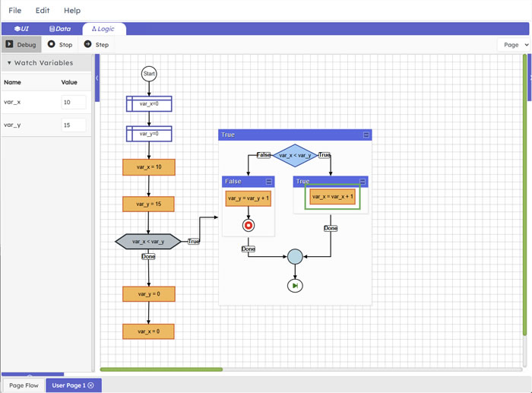Viewport: 532px width, 393px height.
Task: Click the Value column header
Action: coord(69,82)
